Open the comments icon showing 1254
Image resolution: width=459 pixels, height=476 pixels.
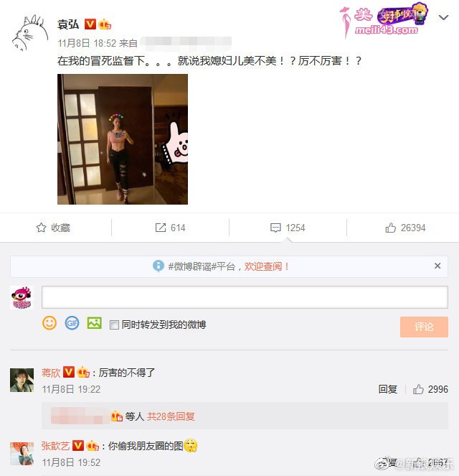coord(275,228)
